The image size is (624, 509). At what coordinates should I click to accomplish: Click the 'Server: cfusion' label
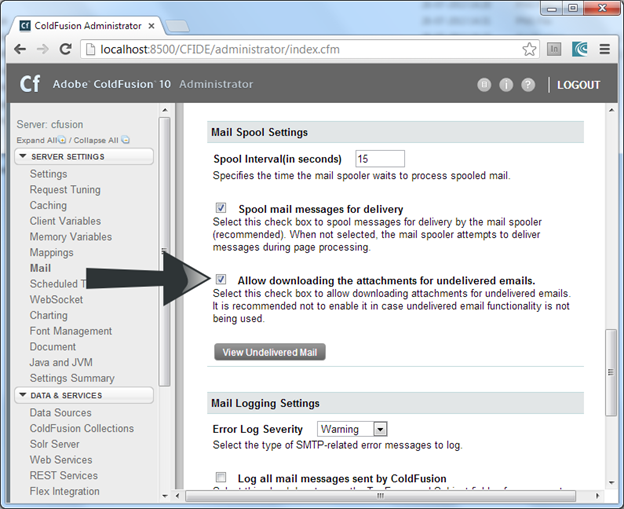[x=50, y=124]
